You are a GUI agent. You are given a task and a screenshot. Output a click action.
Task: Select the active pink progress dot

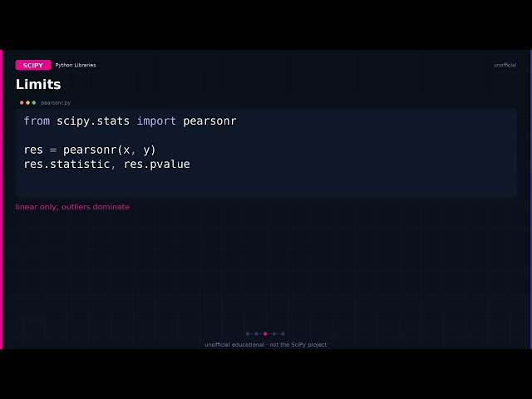point(265,333)
